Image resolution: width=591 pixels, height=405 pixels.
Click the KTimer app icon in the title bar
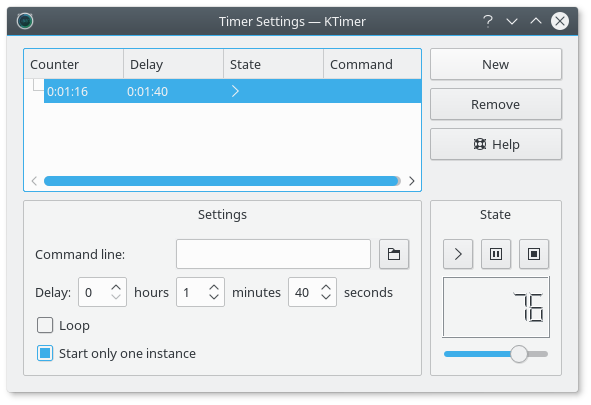[25, 21]
